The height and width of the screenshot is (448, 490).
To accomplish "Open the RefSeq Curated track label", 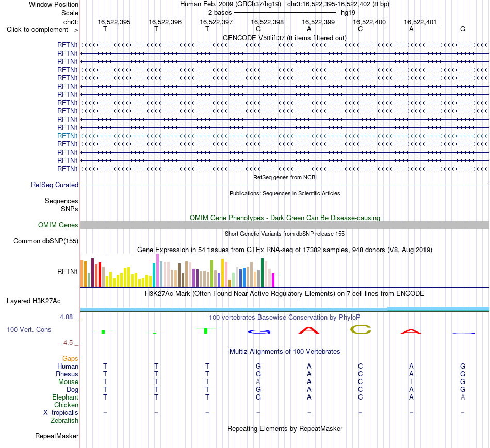I will (x=54, y=185).
